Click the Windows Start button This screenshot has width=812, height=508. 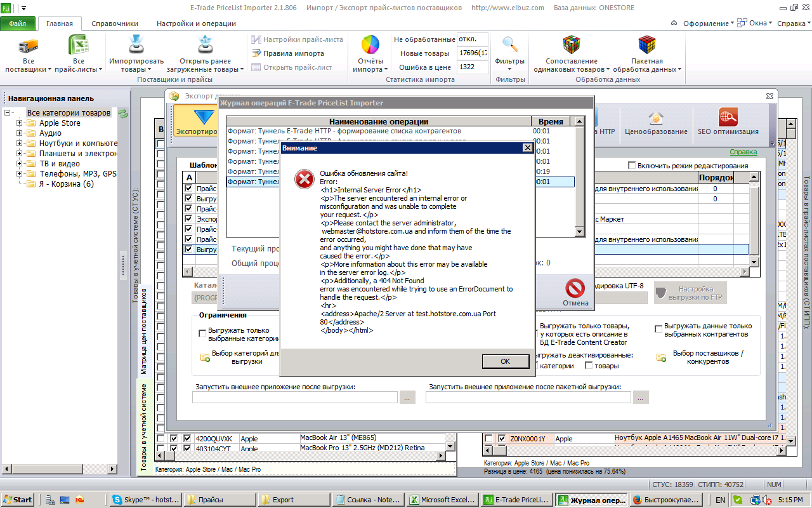tap(17, 500)
